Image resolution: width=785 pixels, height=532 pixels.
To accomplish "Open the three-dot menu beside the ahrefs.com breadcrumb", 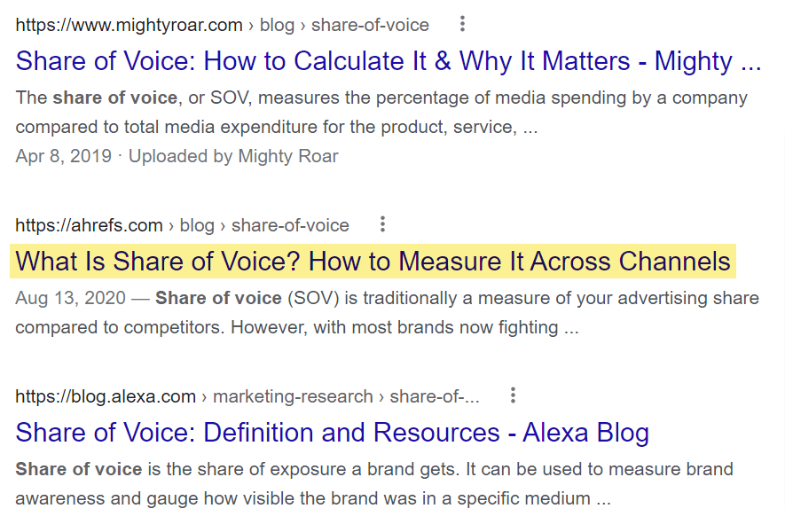I will [381, 224].
